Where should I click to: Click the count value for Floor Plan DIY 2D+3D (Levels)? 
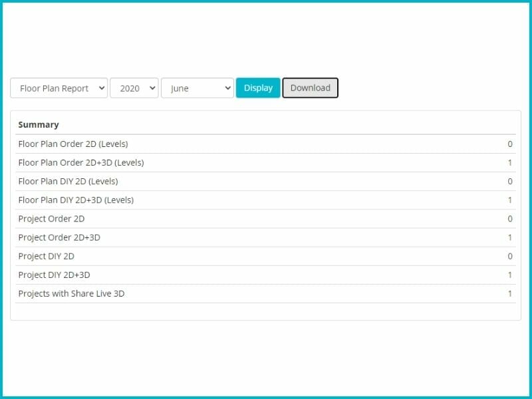click(510, 199)
